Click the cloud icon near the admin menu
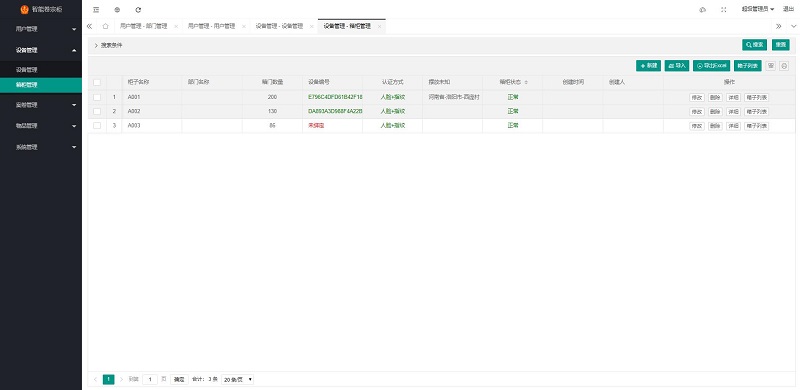This screenshot has width=800, height=390. click(x=703, y=10)
